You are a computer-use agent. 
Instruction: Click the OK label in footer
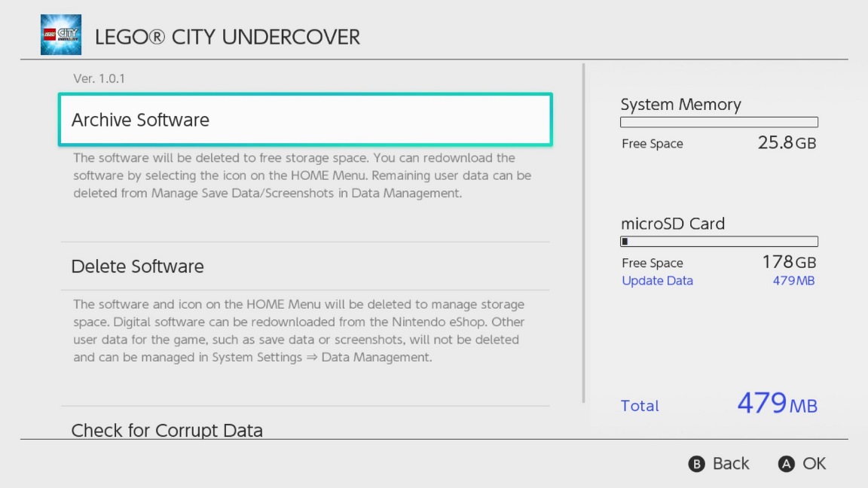point(814,463)
